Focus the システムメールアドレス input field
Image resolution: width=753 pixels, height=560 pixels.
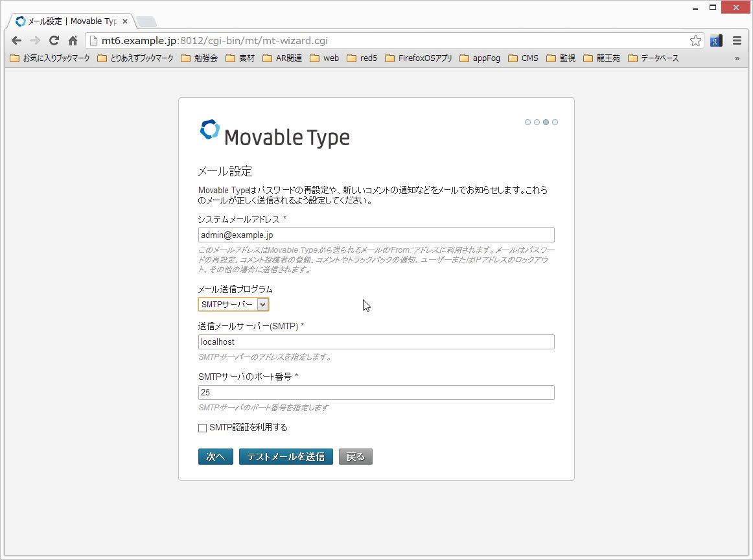(x=376, y=235)
